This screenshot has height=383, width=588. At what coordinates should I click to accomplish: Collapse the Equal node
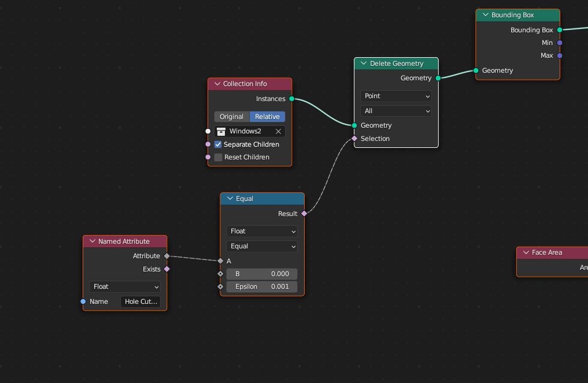point(230,198)
